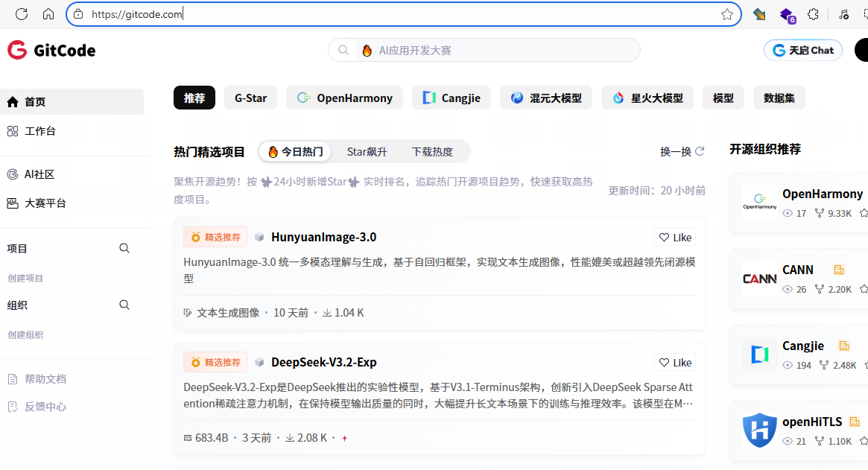Click the Cangjie organization logo
868x470 pixels.
[x=759, y=355]
